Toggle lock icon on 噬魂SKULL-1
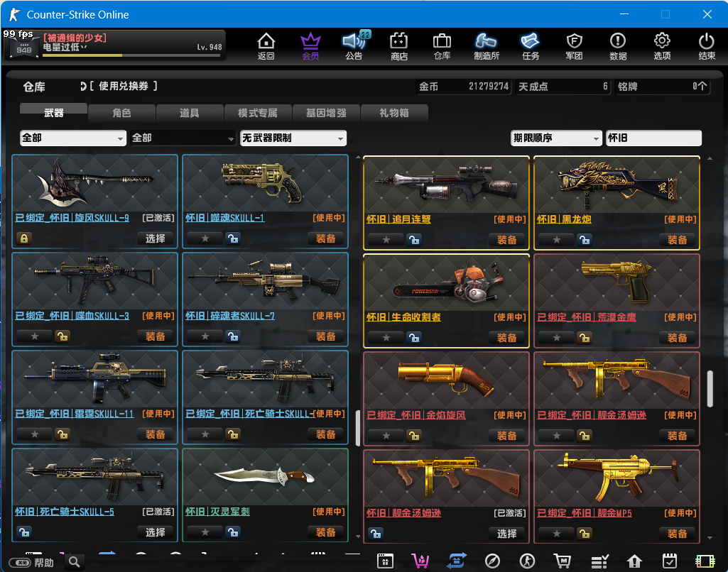 point(233,238)
